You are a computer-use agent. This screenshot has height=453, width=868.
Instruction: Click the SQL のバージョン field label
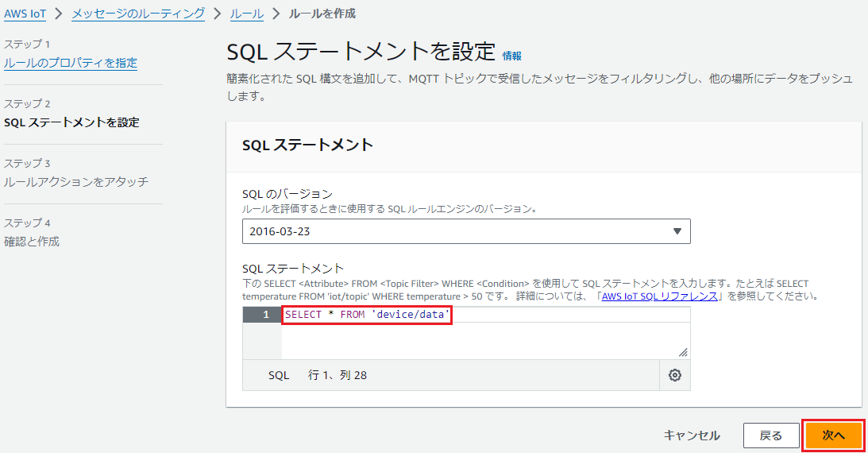point(287,194)
